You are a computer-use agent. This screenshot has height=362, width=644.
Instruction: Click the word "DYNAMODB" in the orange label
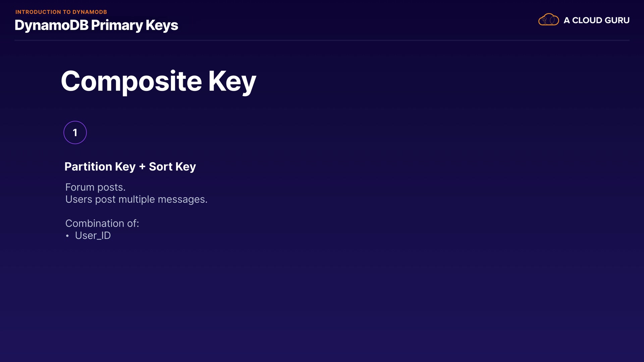[x=90, y=12]
